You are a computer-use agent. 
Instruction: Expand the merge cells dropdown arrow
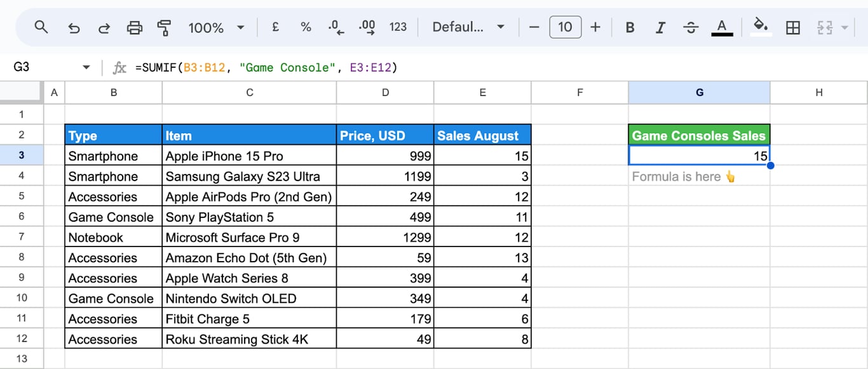[844, 27]
